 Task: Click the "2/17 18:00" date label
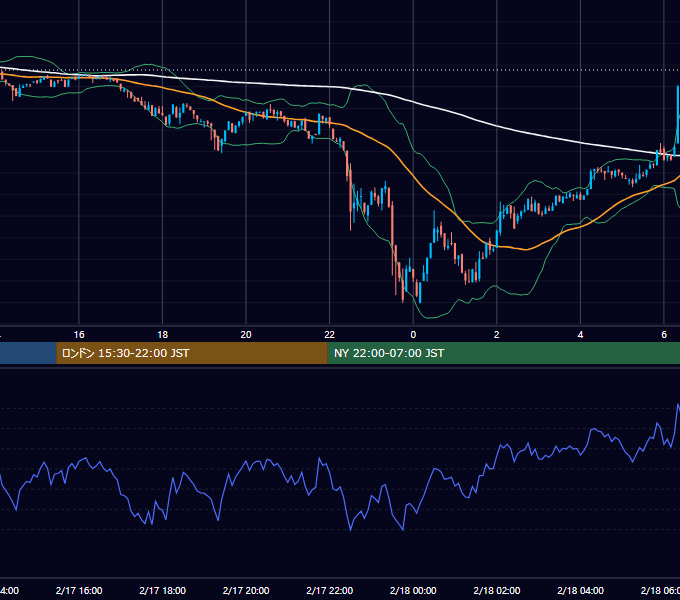pyautogui.click(x=163, y=590)
